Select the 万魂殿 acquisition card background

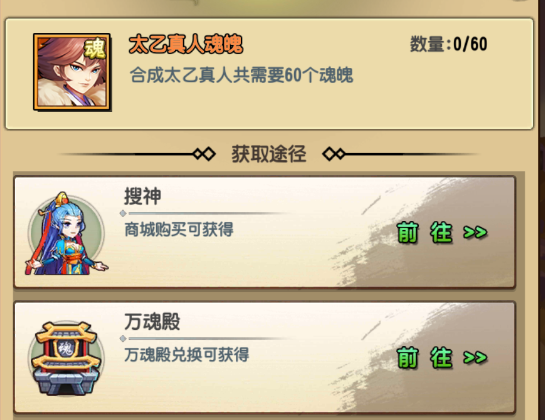(x=264, y=357)
